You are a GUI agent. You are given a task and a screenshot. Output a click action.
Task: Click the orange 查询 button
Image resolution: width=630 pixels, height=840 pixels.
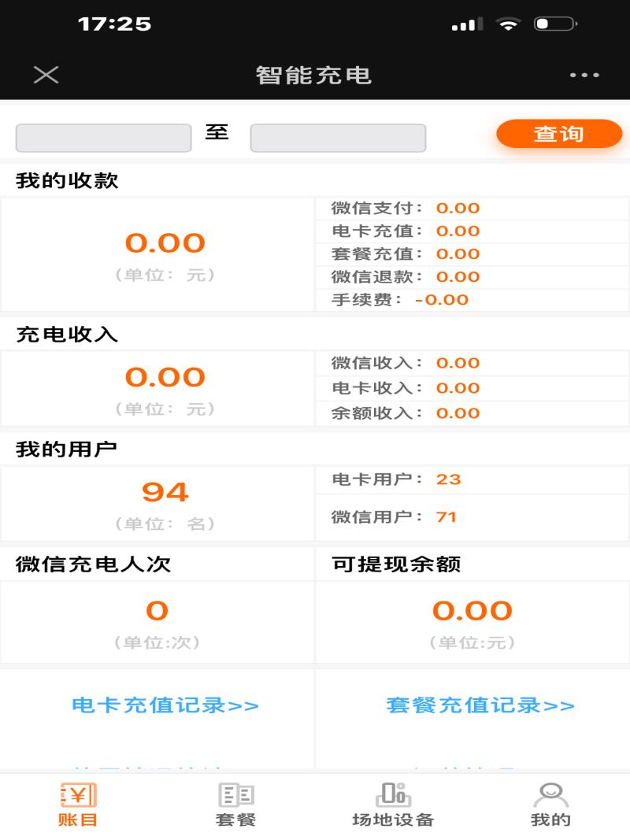559,133
